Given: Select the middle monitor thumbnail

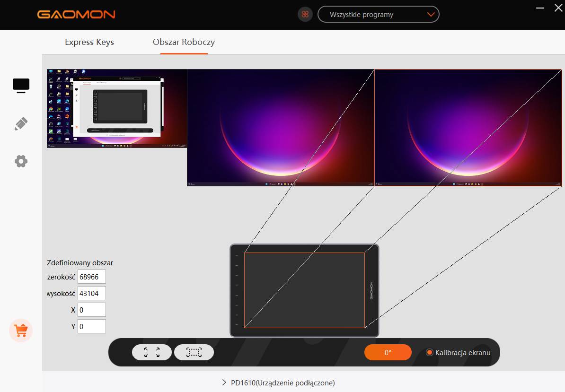Looking at the screenshot, I should 281,128.
